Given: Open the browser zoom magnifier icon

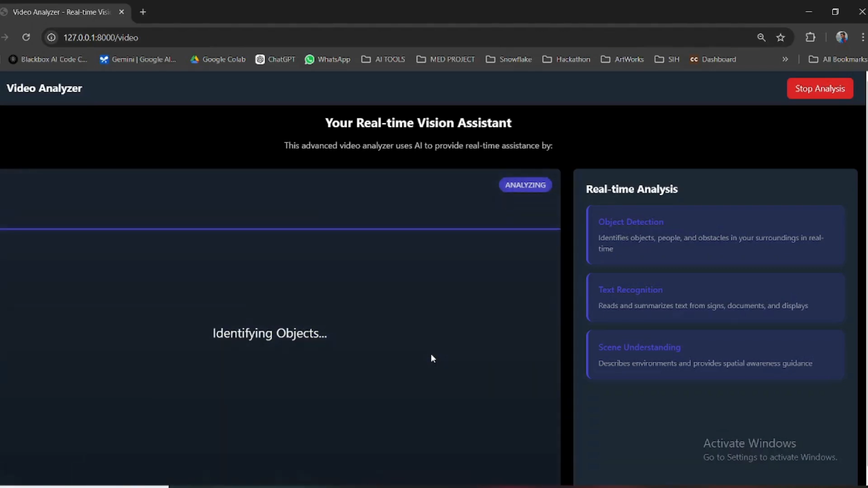Looking at the screenshot, I should click(x=761, y=38).
